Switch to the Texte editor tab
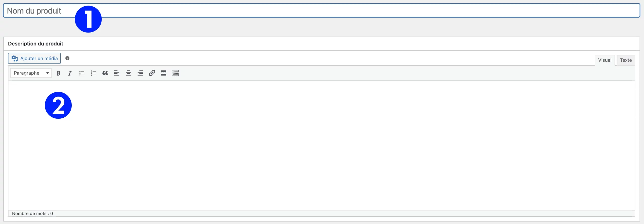The height and width of the screenshot is (224, 644). (x=626, y=60)
